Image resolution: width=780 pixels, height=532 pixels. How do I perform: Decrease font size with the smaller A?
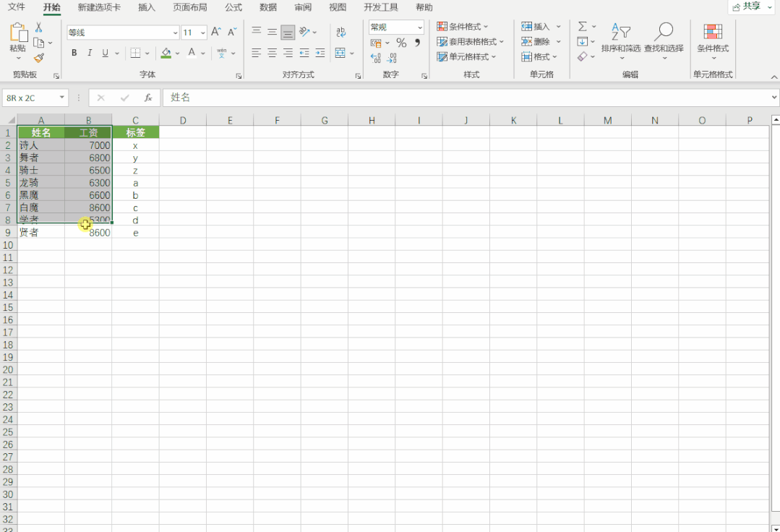point(232,33)
